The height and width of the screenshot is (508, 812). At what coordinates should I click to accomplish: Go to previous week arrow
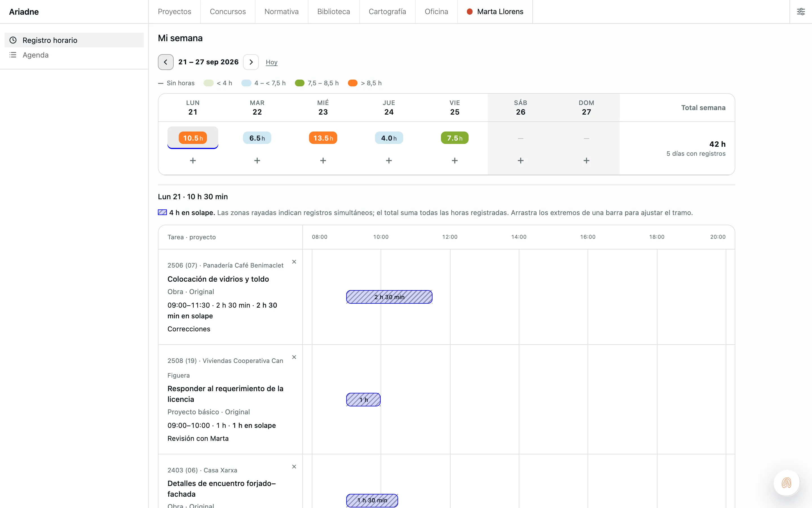(x=166, y=62)
